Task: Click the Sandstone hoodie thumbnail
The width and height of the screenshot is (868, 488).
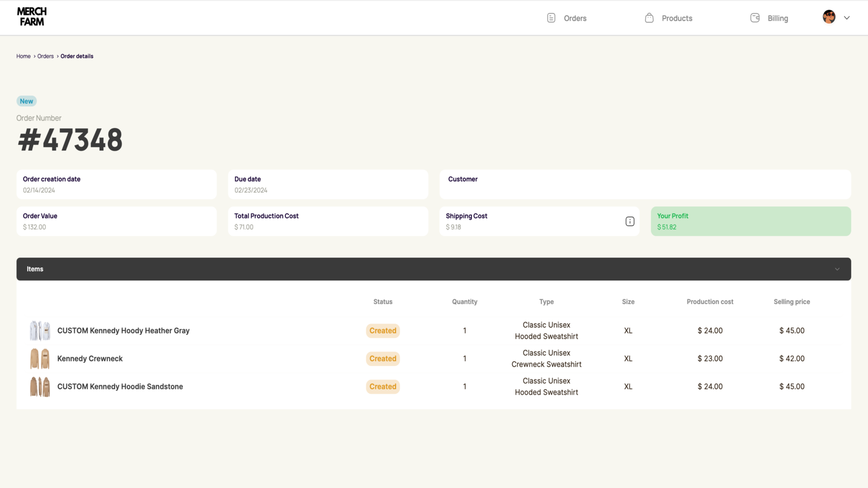Action: (40, 387)
